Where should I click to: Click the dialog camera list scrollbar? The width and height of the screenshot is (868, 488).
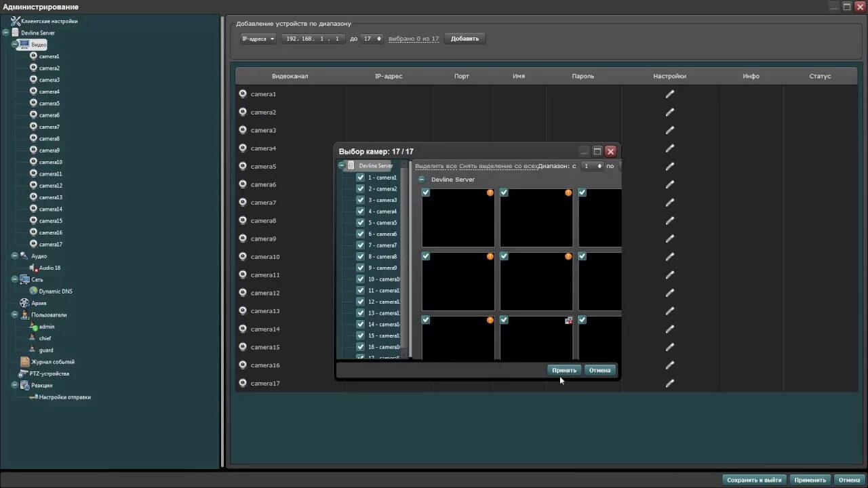click(x=405, y=261)
